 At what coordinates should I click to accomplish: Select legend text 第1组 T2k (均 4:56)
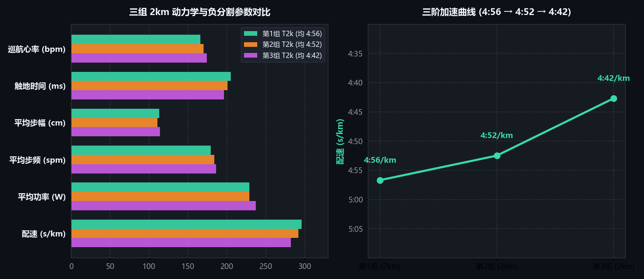[x=292, y=34]
